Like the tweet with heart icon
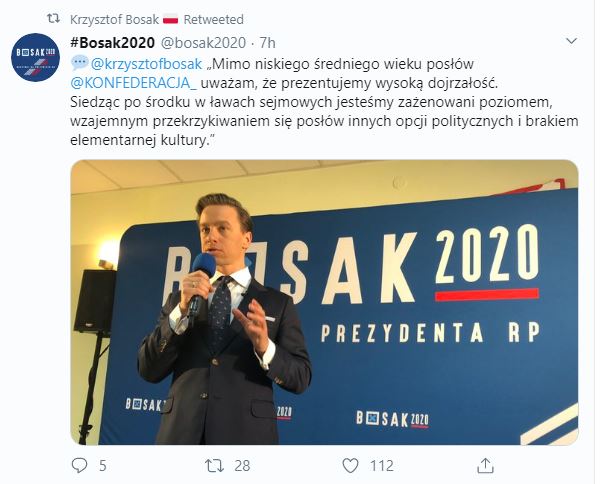602x484 pixels. 350,466
